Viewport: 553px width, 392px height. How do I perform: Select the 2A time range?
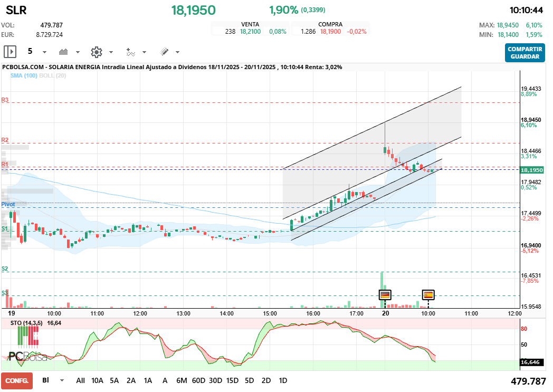[131, 381]
